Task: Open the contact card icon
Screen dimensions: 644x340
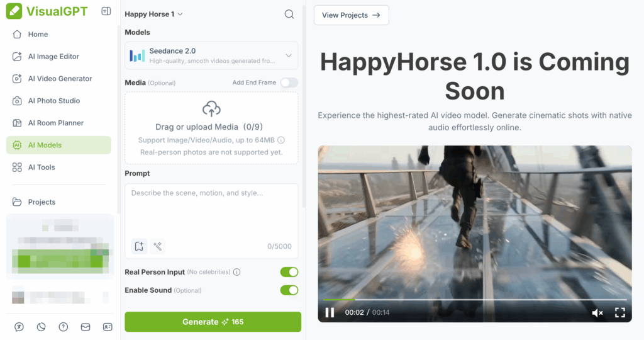Action: pyautogui.click(x=108, y=327)
